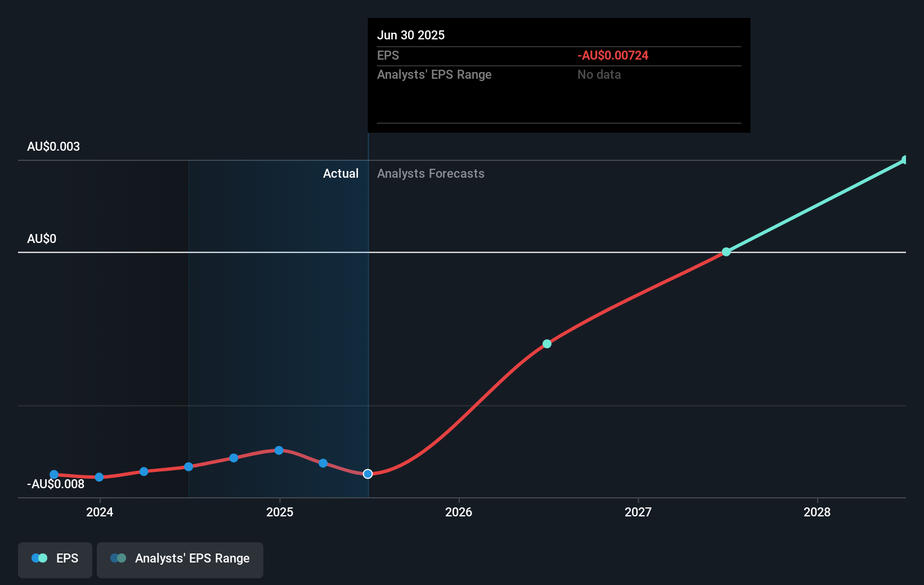Toggle the Analysts' EPS Range series off
This screenshot has width=924, height=585.
[x=180, y=558]
